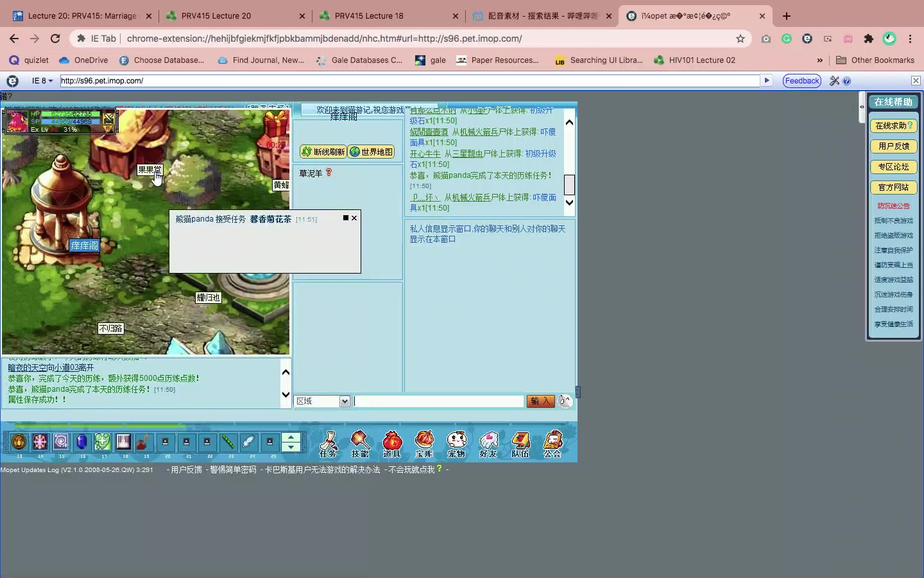This screenshot has width=924, height=578.
Task: Switch to PRV415 Lecture 20 tab
Action: [235, 16]
